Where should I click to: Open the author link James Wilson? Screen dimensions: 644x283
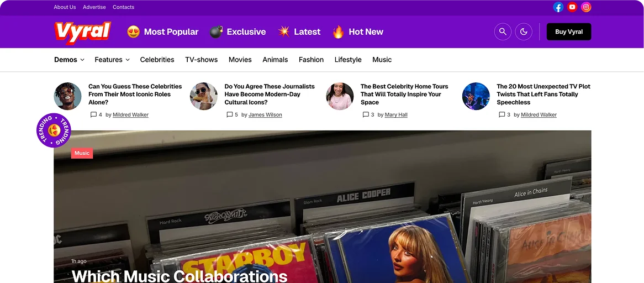tap(265, 114)
